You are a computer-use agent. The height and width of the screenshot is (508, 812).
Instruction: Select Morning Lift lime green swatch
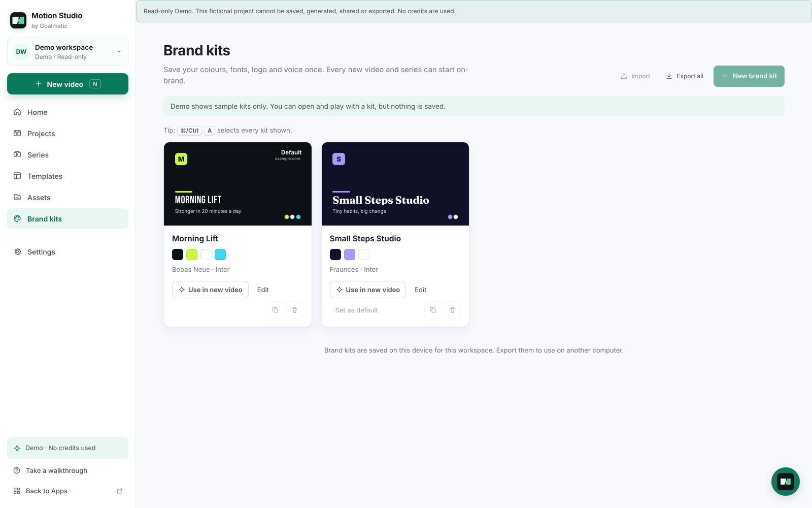click(x=192, y=255)
